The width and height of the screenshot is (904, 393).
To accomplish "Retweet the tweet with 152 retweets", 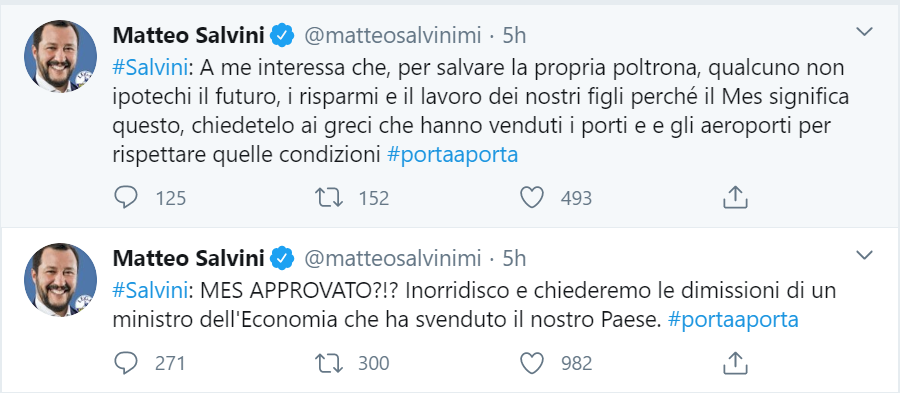I will pyautogui.click(x=329, y=198).
